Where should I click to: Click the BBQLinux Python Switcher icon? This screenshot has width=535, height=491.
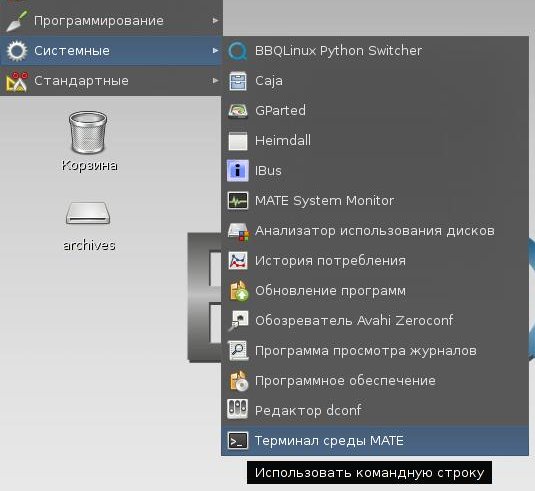click(x=237, y=51)
